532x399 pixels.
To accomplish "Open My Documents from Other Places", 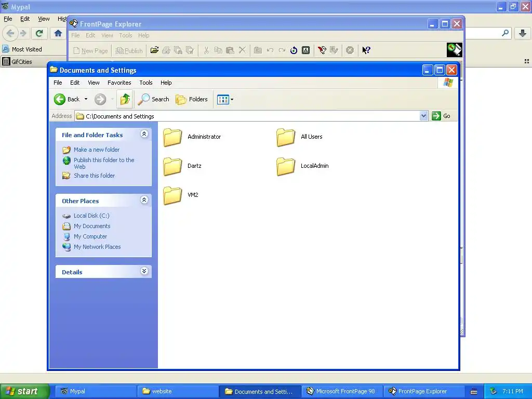I will pos(92,226).
